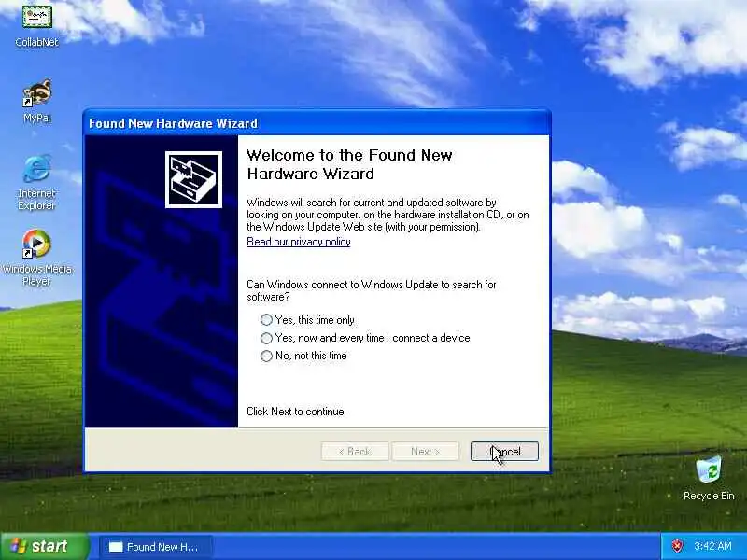Click the 'Click Next to continue.' text
This screenshot has height=560, width=747.
point(296,412)
